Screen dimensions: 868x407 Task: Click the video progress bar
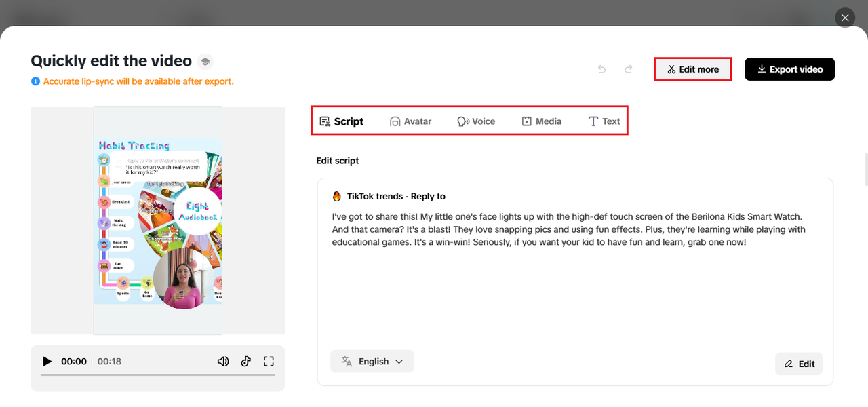pos(158,375)
